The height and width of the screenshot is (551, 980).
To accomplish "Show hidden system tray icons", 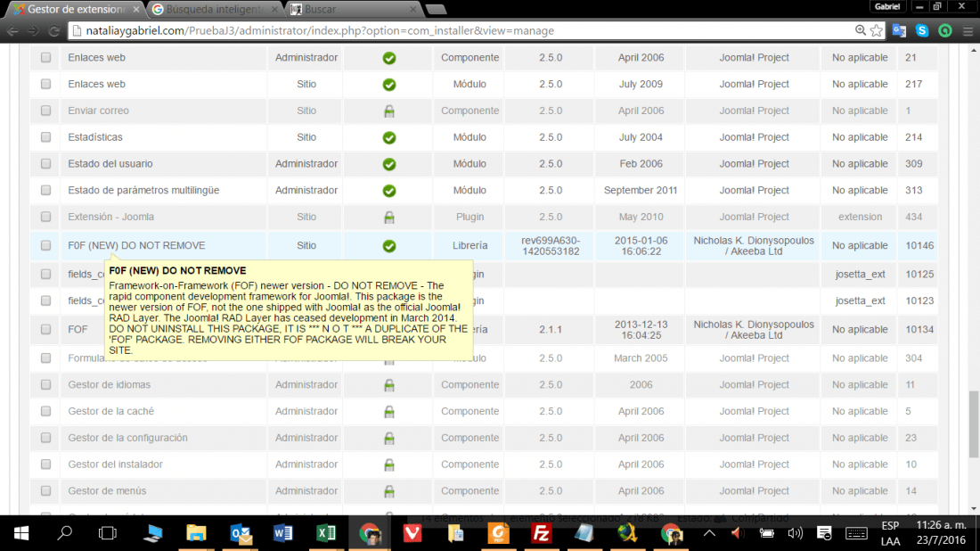I will coord(709,533).
